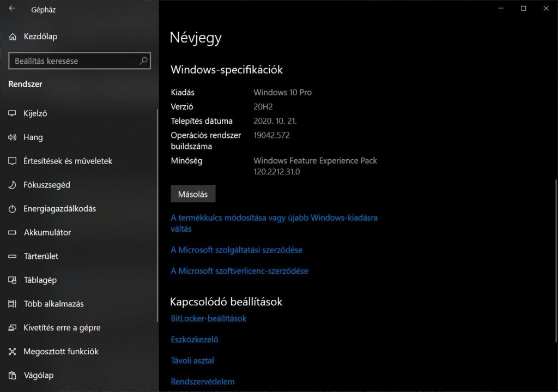
Task: Select the Hang speaker icon
Action: click(x=12, y=137)
